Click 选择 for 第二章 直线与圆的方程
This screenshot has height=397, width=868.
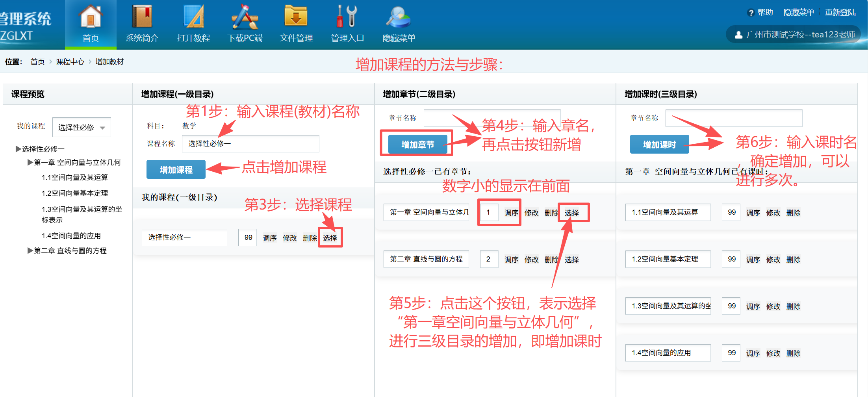pos(571,260)
